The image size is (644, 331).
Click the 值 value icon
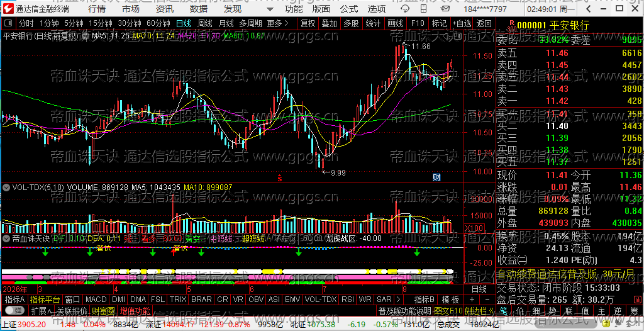(x=586, y=310)
